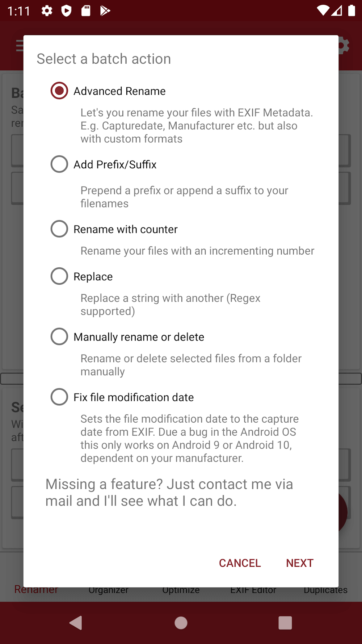The height and width of the screenshot is (644, 362).
Task: Select the Advanced Rename radio button
Action: [59, 91]
